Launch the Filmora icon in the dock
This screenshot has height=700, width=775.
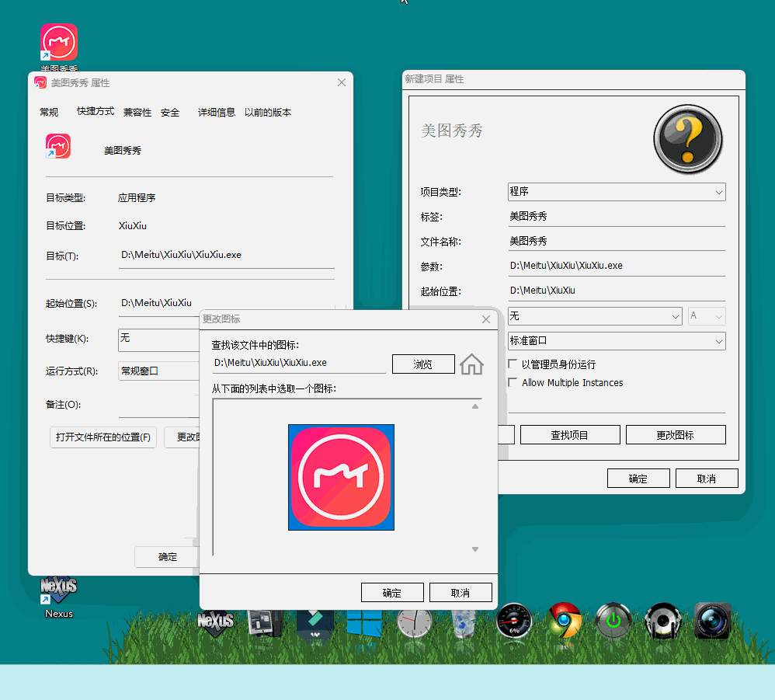pos(315,623)
